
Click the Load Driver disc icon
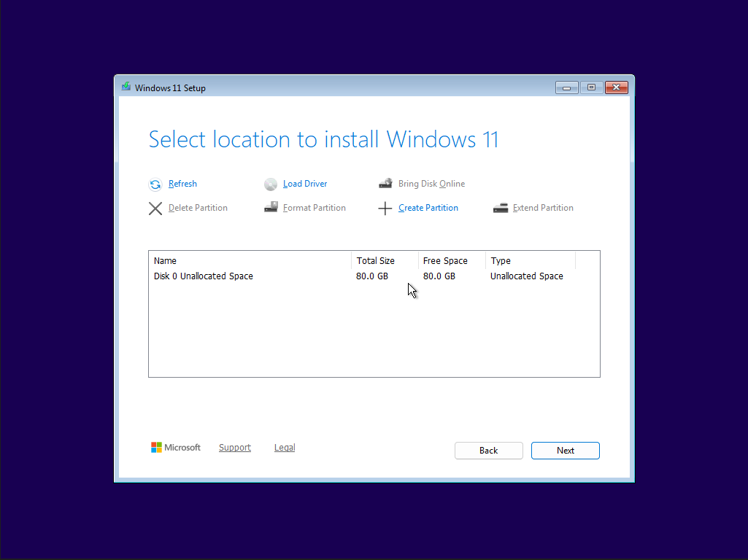pyautogui.click(x=271, y=184)
